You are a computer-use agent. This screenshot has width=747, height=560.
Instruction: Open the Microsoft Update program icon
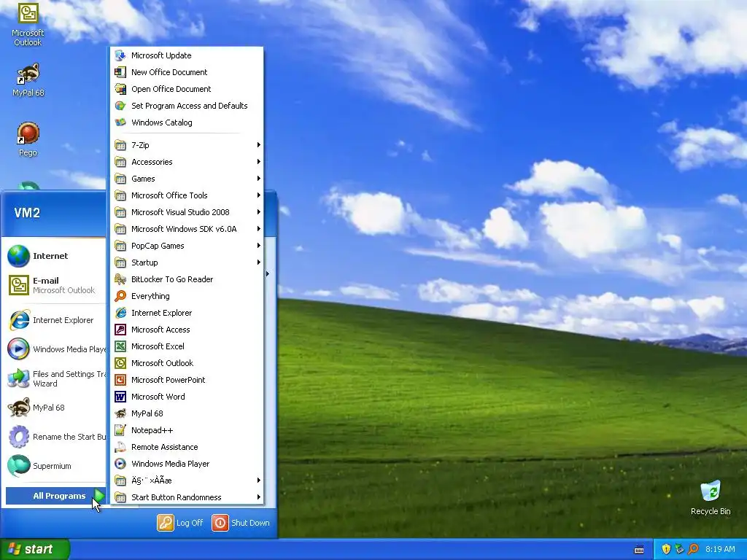click(120, 55)
